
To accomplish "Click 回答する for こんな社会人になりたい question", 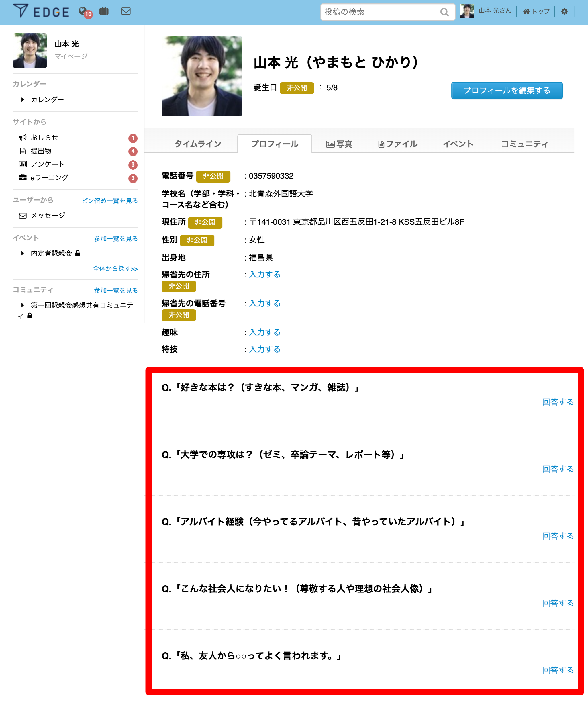I will (558, 603).
